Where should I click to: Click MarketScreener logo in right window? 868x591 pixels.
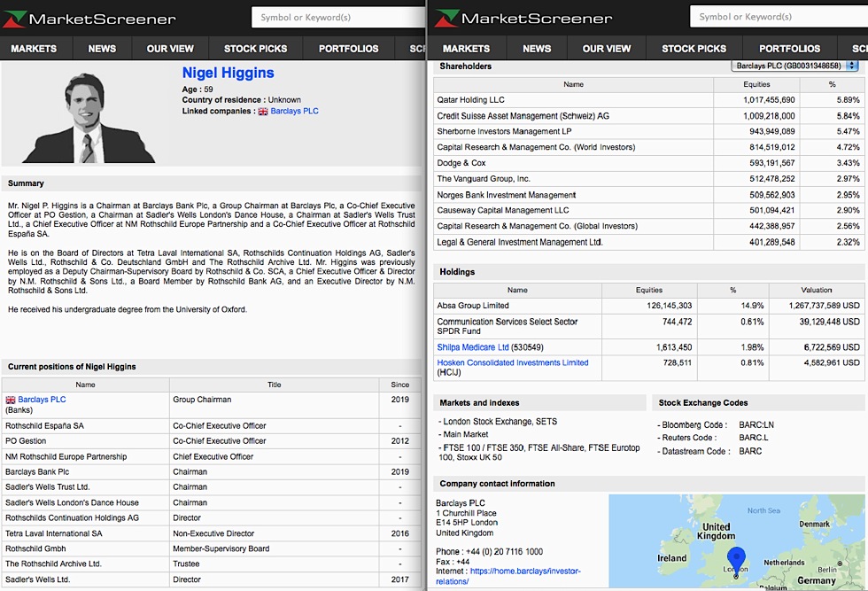click(x=523, y=19)
